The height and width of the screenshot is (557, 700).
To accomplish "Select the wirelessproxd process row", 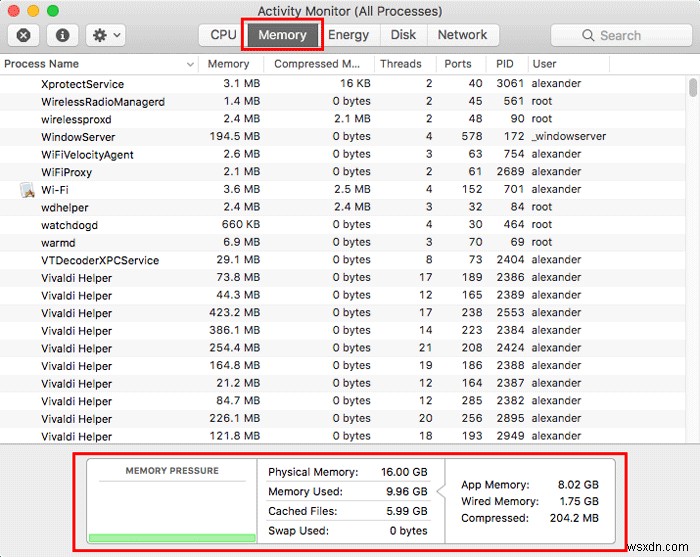I will click(343, 119).
